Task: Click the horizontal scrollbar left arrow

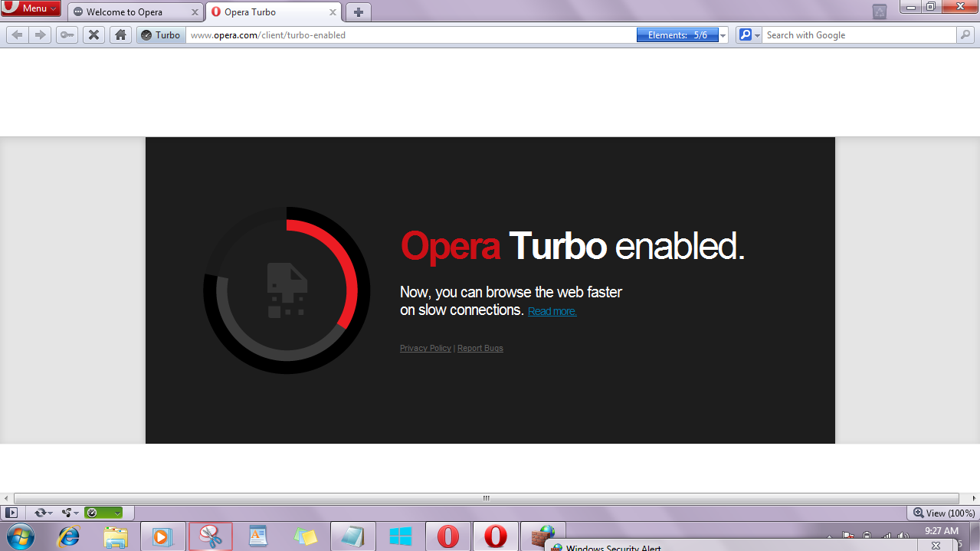Action: (x=7, y=498)
